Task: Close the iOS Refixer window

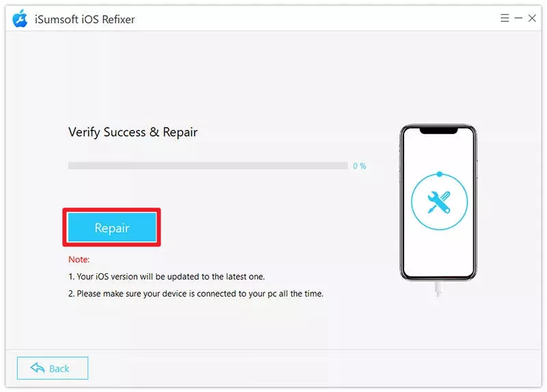Action: [x=532, y=18]
